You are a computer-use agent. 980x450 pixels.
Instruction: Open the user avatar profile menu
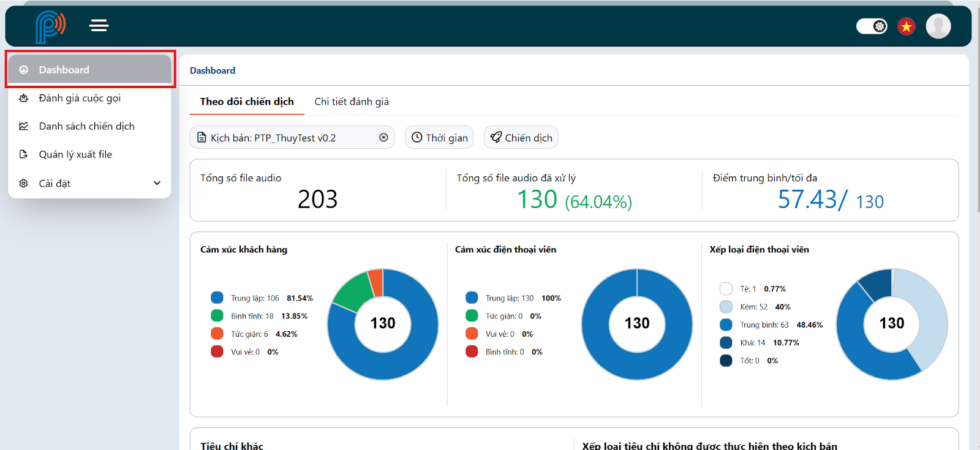[x=938, y=26]
